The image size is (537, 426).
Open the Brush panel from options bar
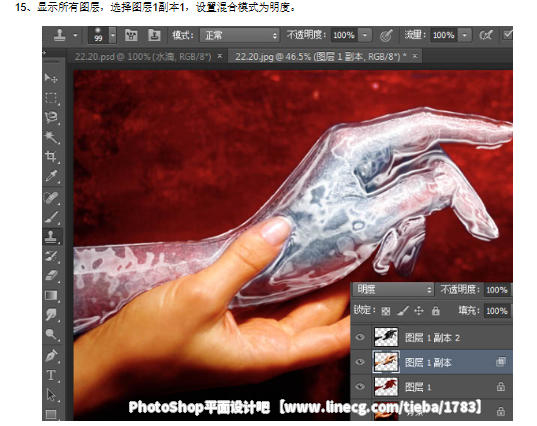click(131, 35)
